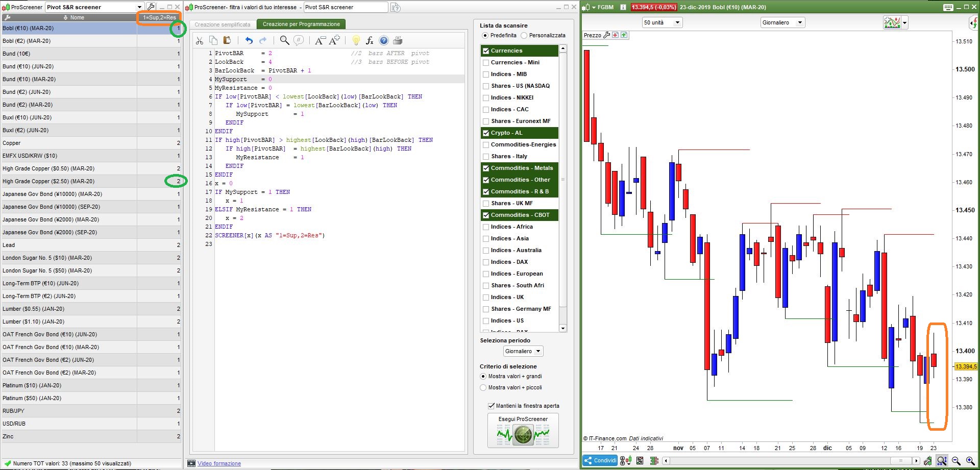
Task: Undo the last edit in the editor
Action: coord(249,40)
